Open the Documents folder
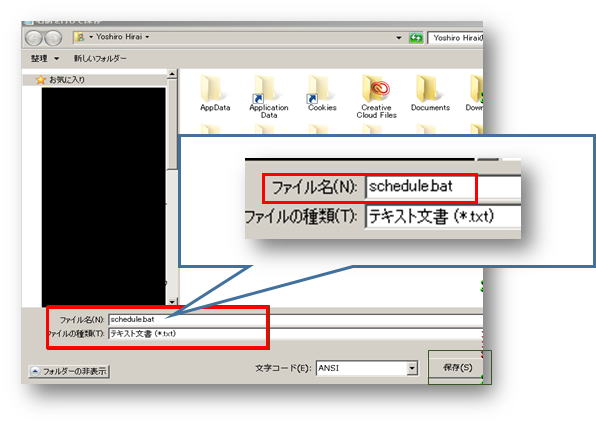The width and height of the screenshot is (596, 426). [x=430, y=93]
